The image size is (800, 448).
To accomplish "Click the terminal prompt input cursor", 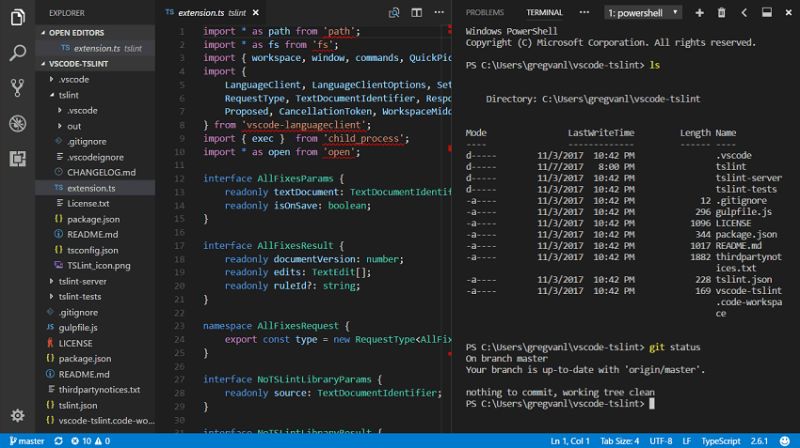I will click(652, 404).
